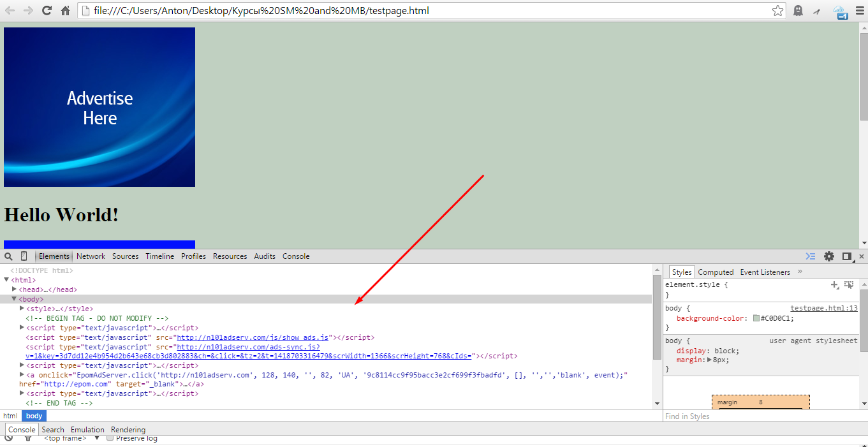
Task: Open the Rendering drawer tab
Action: click(x=128, y=430)
